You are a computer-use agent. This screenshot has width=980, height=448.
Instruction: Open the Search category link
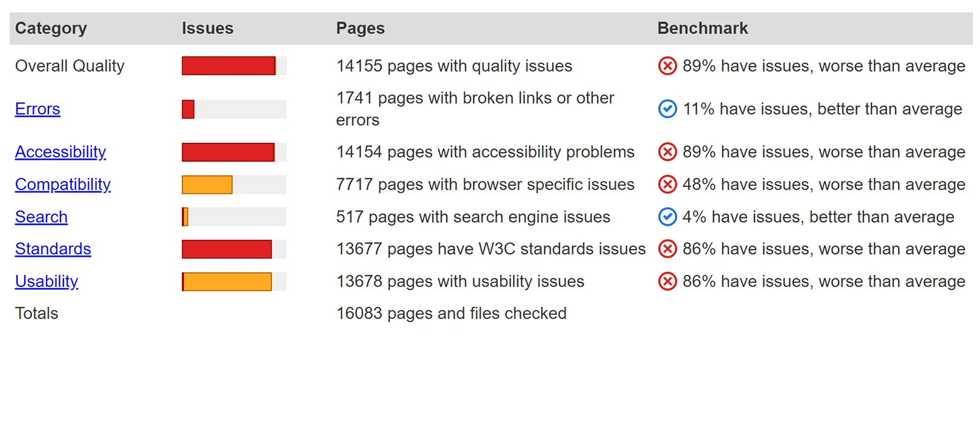[x=41, y=217]
